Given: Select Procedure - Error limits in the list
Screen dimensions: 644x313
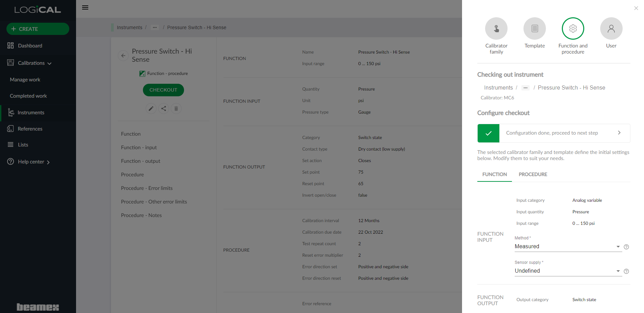Looking at the screenshot, I should click(147, 188).
